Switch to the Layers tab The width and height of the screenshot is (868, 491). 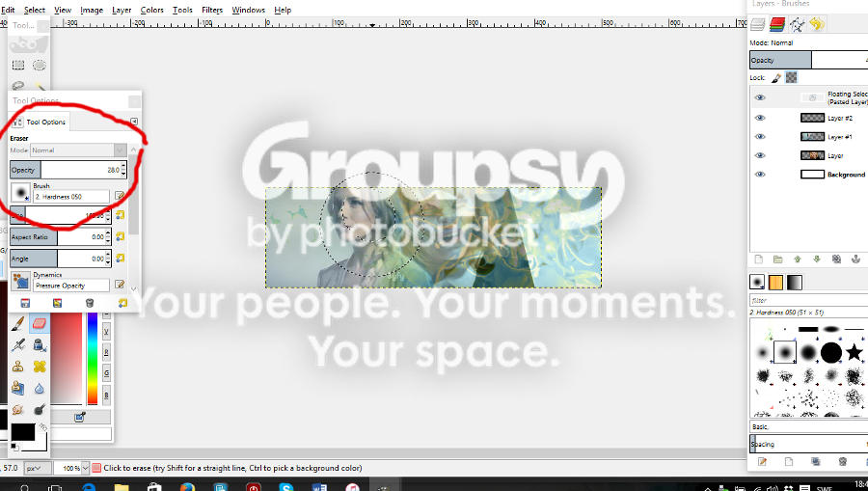click(x=758, y=24)
